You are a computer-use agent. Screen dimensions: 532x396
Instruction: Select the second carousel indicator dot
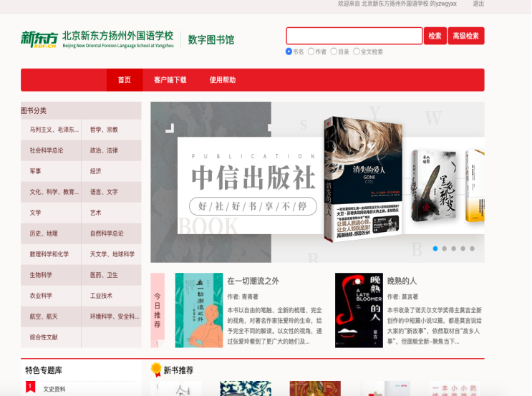point(445,248)
